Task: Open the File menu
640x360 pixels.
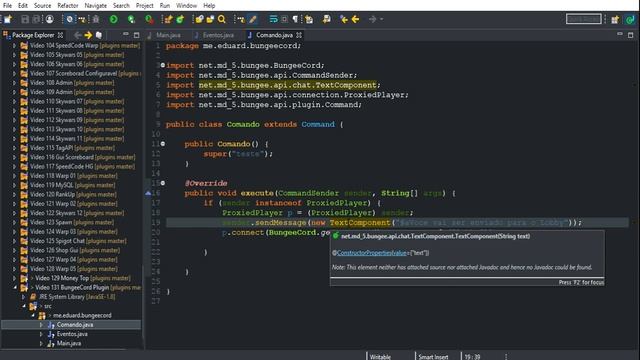Action: point(7,6)
